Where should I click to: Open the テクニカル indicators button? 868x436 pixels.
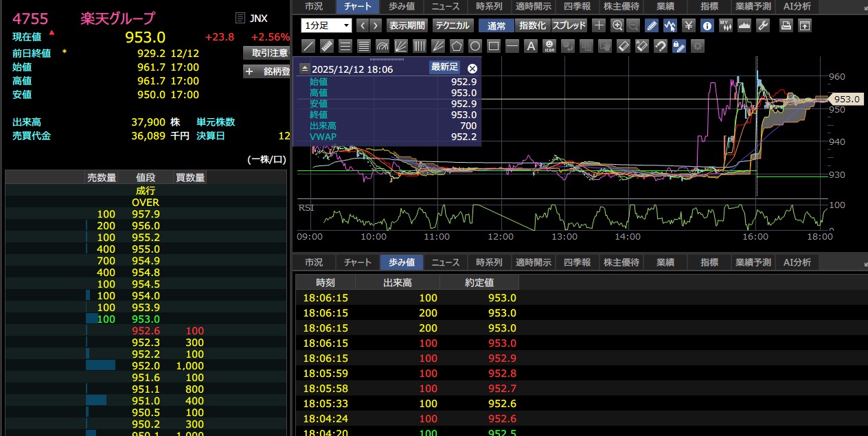(x=453, y=25)
